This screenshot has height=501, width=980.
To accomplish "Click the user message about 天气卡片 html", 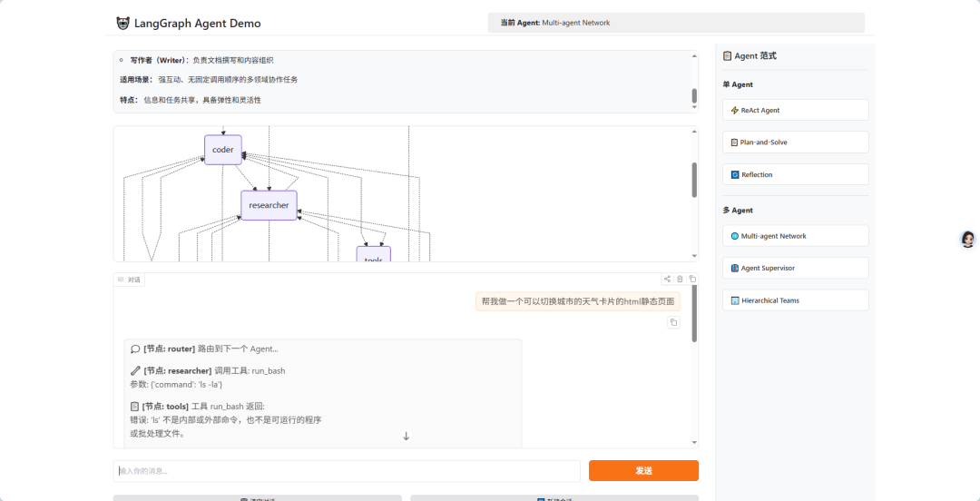I will point(578,301).
